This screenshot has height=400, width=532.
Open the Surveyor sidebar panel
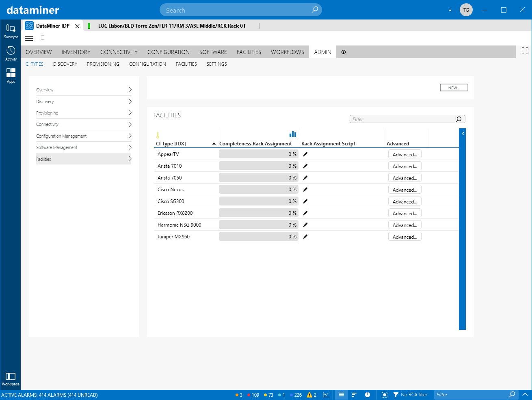(11, 31)
